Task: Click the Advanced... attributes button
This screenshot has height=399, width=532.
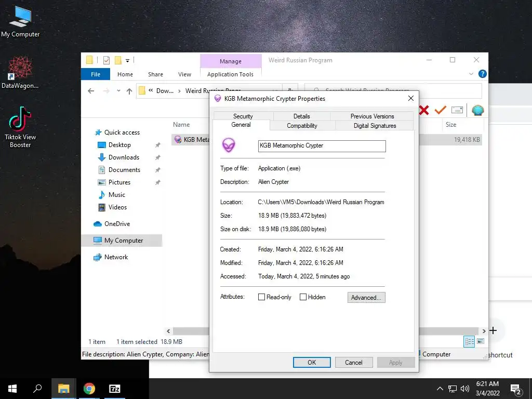Action: (x=366, y=298)
